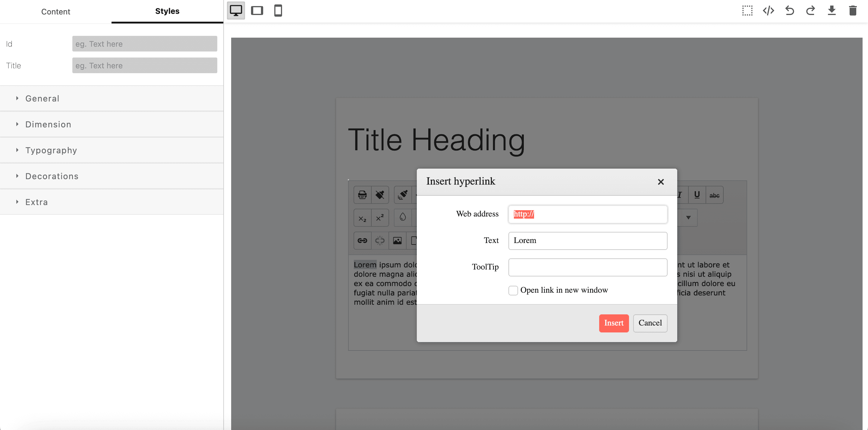Click the trash clear canvas icon
The height and width of the screenshot is (430, 868).
853,11
